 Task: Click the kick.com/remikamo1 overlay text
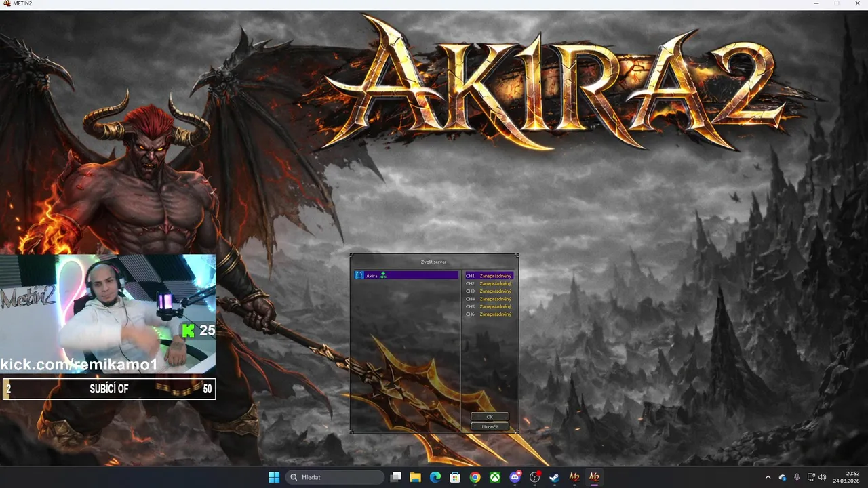[x=79, y=365]
